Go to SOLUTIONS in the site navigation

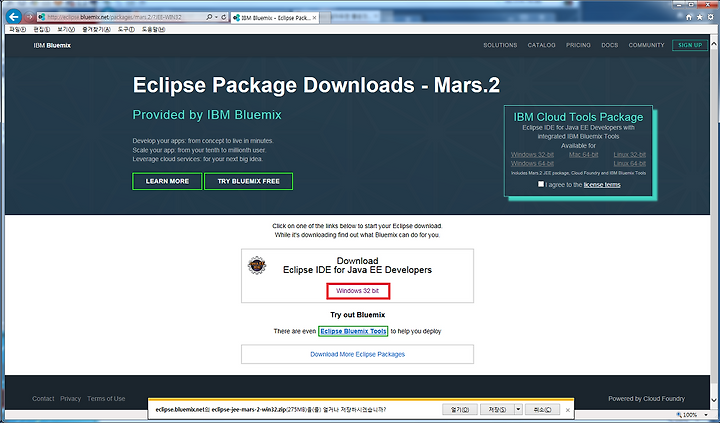click(500, 45)
